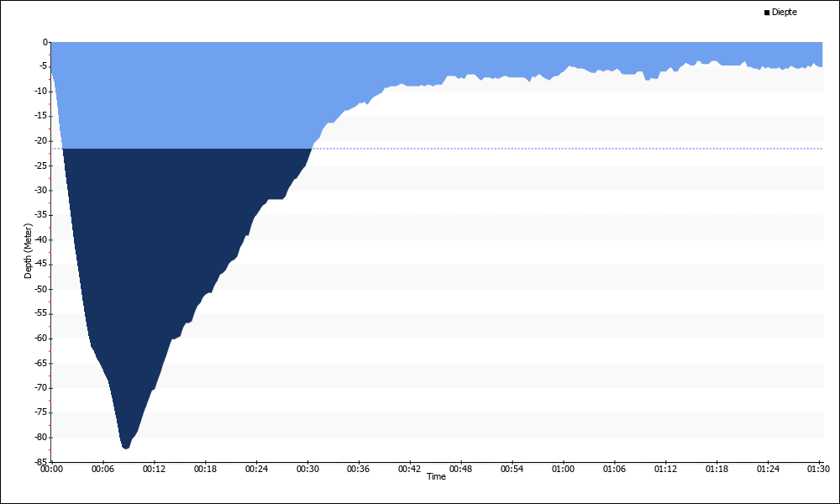The width and height of the screenshot is (840, 504).
Task: Click the -55 depth axis label
Action: click(x=41, y=313)
